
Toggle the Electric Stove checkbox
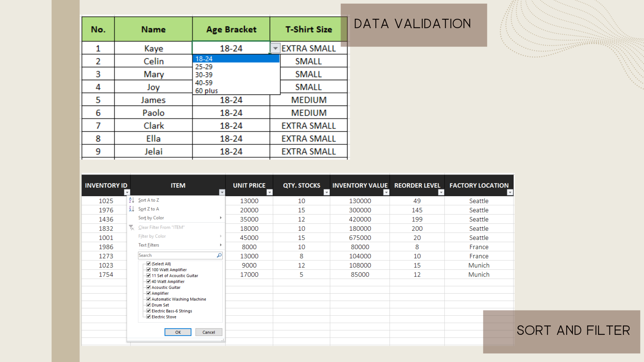149,317
